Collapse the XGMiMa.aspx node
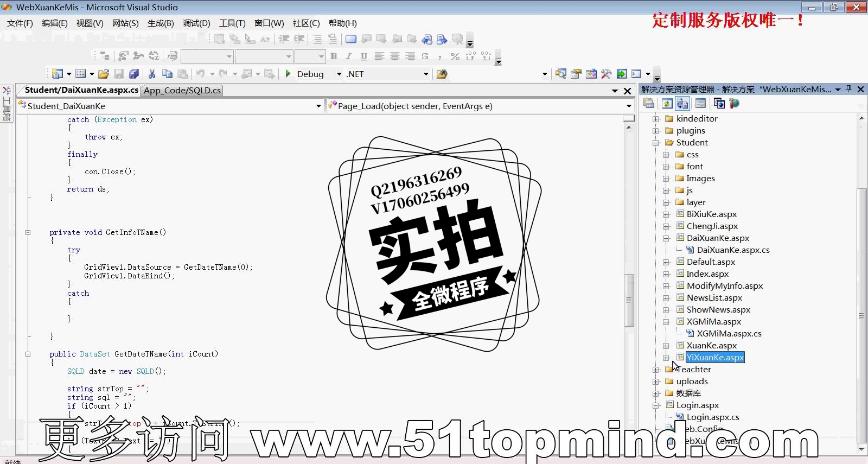Viewport: 868px width, 464px height. pos(666,322)
